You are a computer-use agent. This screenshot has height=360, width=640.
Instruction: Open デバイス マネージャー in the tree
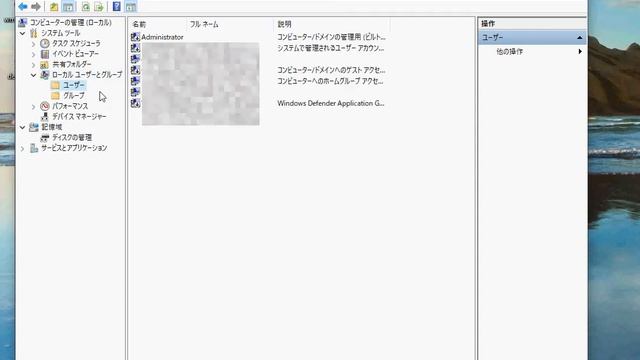pyautogui.click(x=79, y=117)
